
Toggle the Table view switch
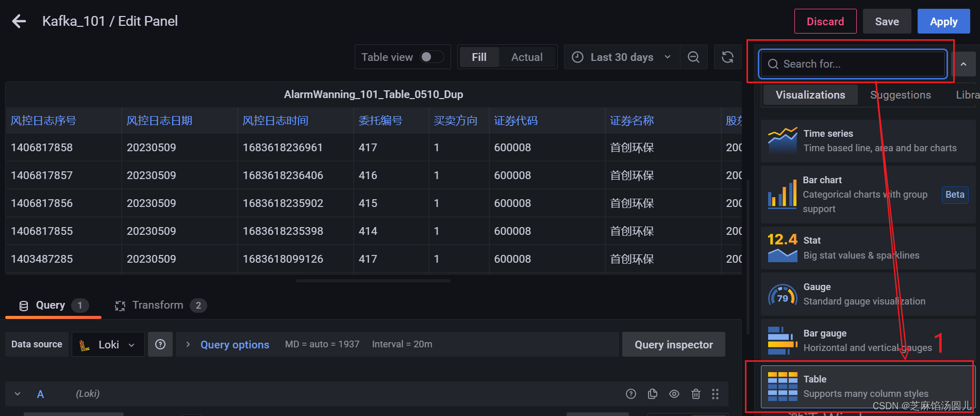coord(431,57)
